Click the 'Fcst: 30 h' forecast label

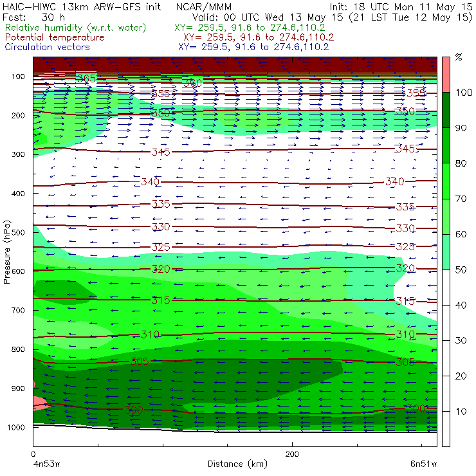click(x=33, y=17)
